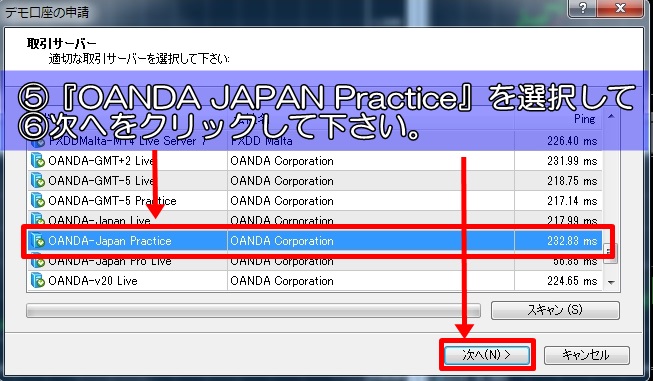Select the OANDA-v20 Live server name

pos(93,281)
